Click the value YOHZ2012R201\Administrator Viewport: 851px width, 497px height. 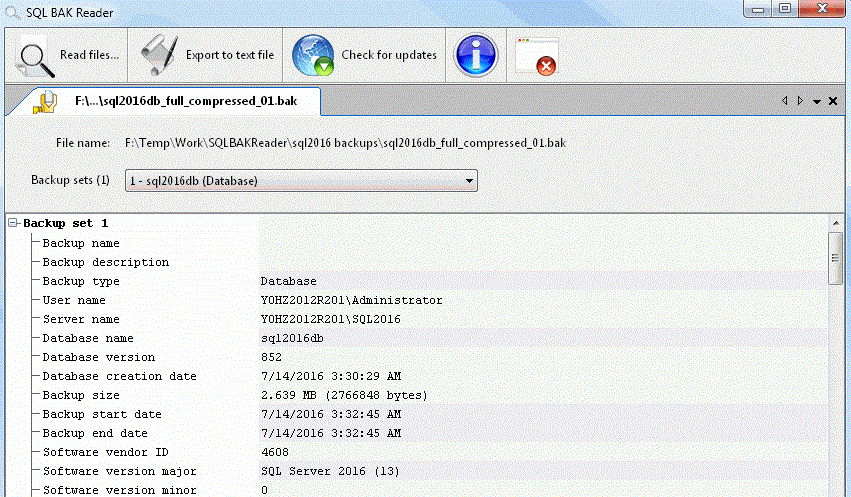(351, 300)
